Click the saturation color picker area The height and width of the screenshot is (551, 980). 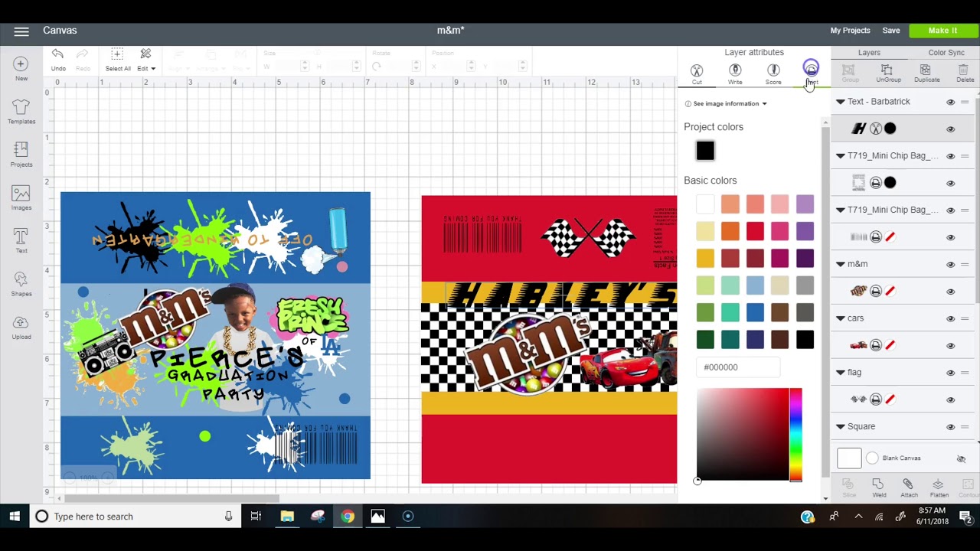pyautogui.click(x=743, y=435)
